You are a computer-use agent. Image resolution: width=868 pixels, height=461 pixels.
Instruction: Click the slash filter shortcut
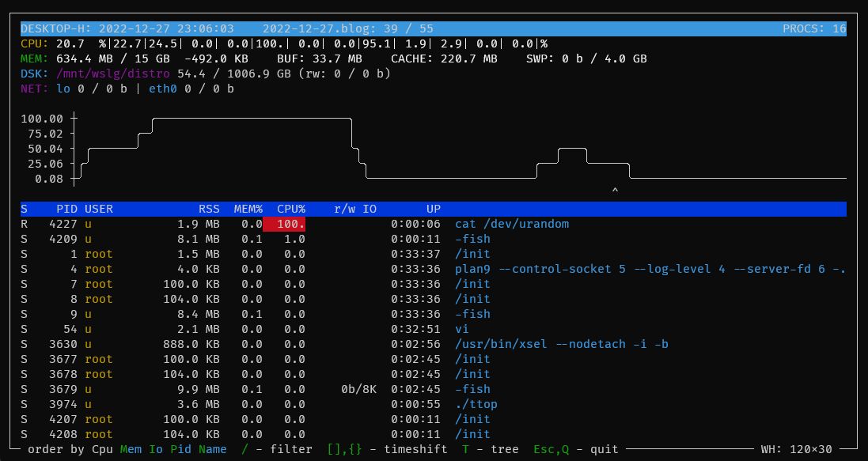[244, 449]
